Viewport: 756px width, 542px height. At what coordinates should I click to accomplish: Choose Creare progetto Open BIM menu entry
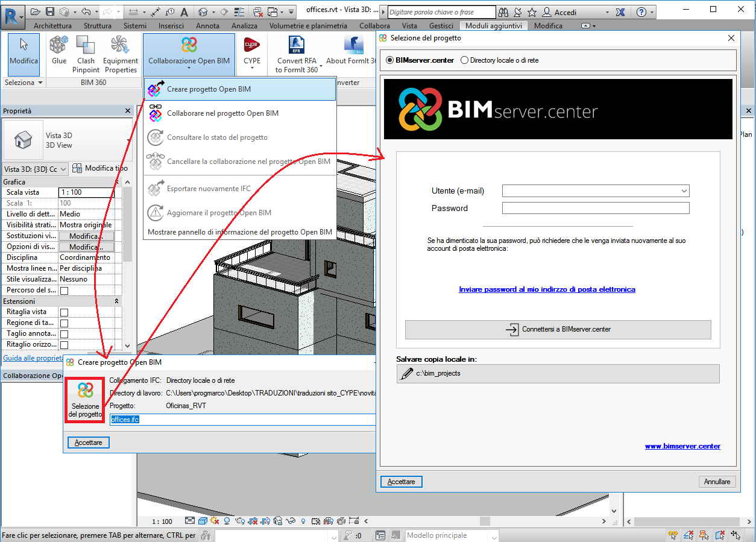click(x=239, y=89)
